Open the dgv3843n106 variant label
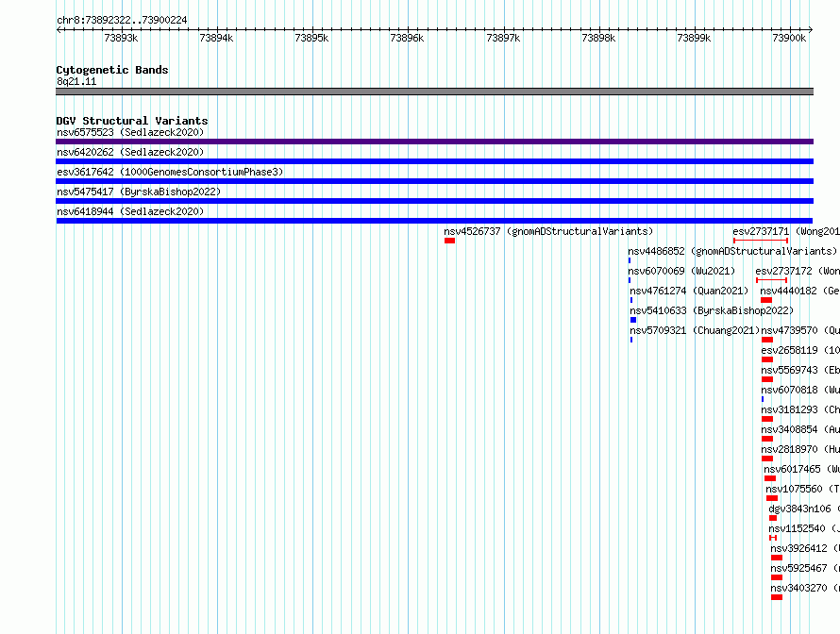This screenshot has height=634, width=840. [804, 509]
